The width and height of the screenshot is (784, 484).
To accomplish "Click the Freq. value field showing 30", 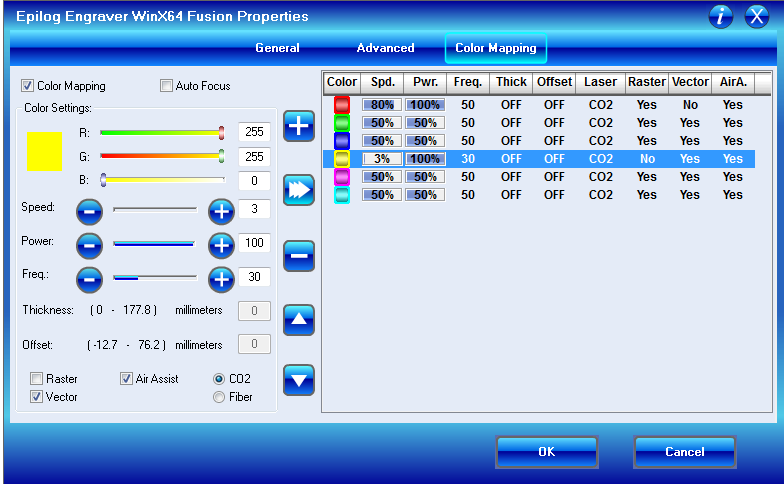I will [x=254, y=276].
